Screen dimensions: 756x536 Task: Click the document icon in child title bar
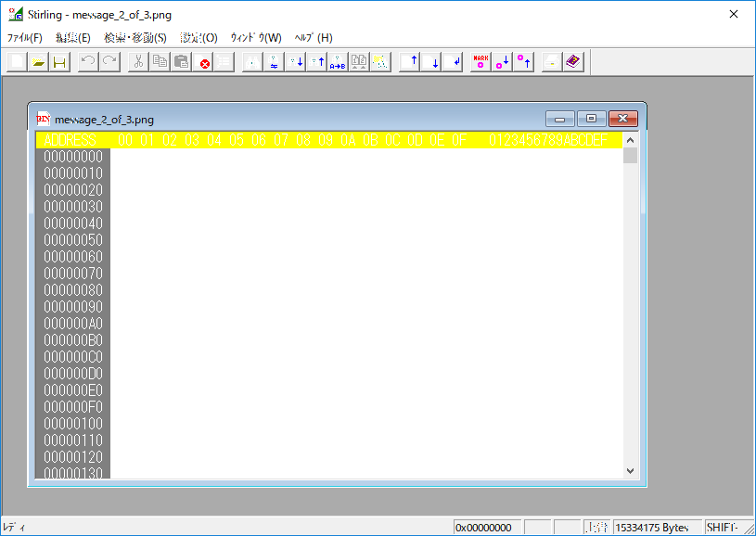(44, 119)
